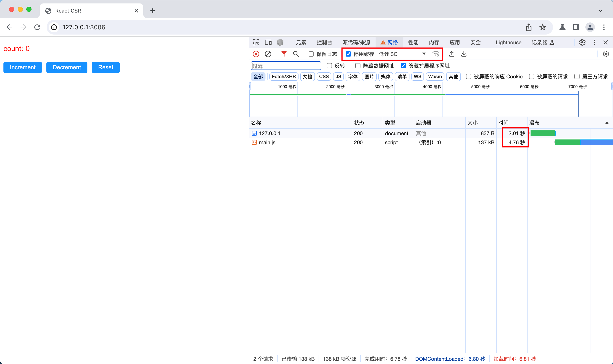Check the 被屏蔽的请求 checkbox
Screen dimensions: 613x364
(x=531, y=76)
